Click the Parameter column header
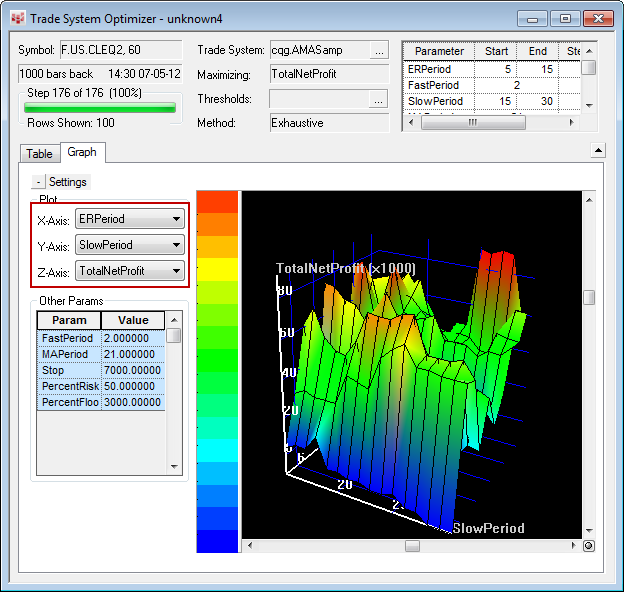This screenshot has width=624, height=592. (439, 51)
